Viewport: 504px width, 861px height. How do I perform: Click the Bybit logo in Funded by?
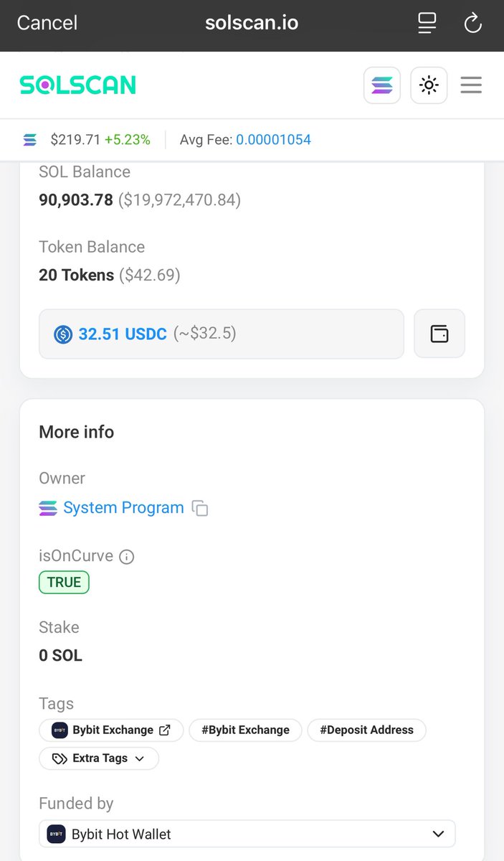[x=57, y=834]
